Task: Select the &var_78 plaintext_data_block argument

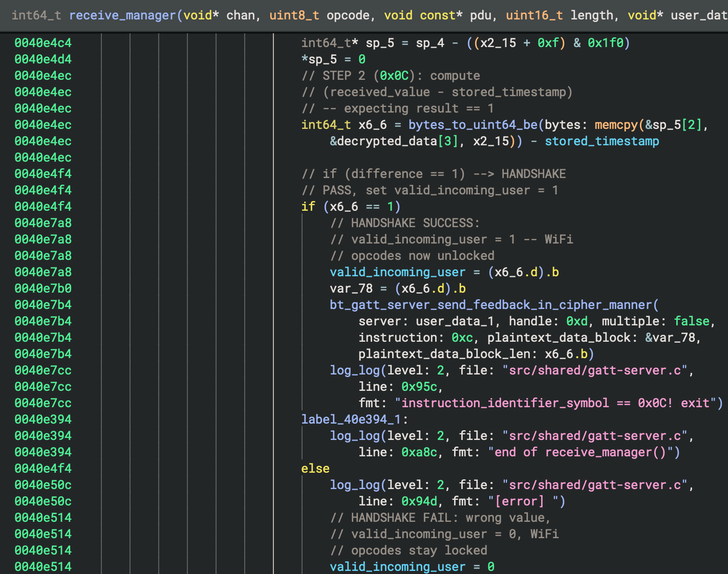Action: (670, 338)
